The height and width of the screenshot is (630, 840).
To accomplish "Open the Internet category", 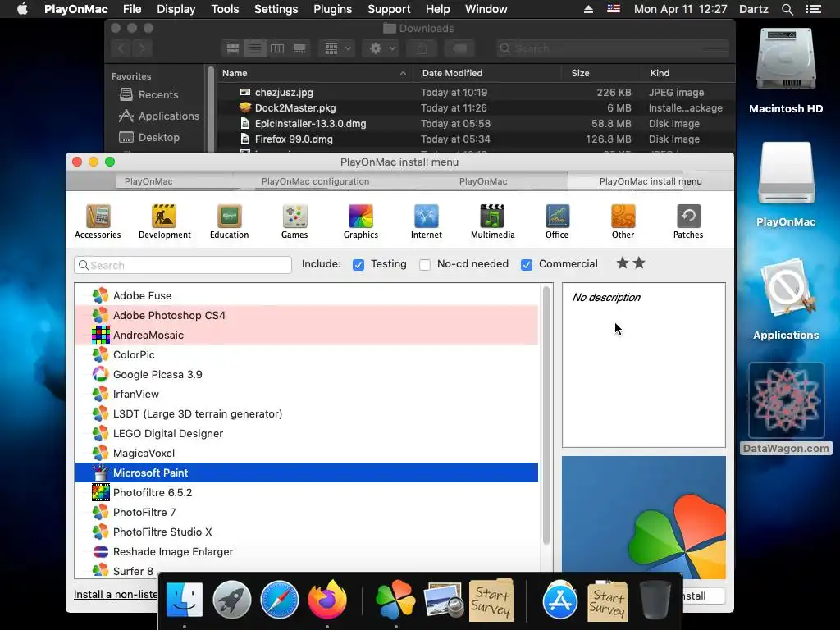I will [427, 221].
